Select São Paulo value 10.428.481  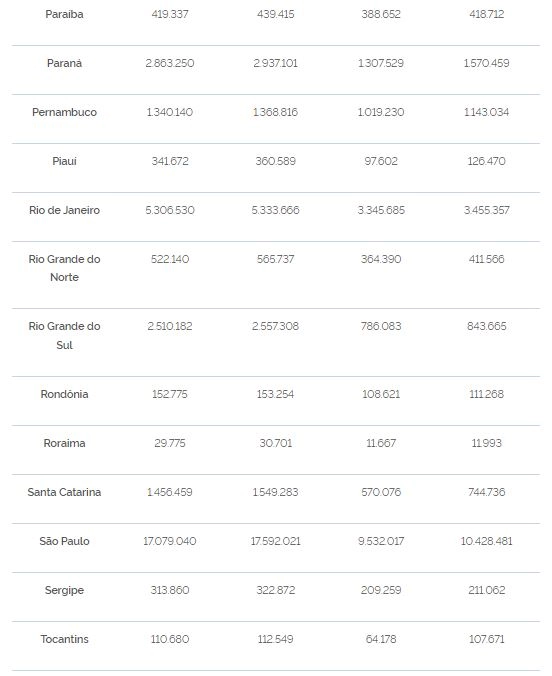coord(486,541)
